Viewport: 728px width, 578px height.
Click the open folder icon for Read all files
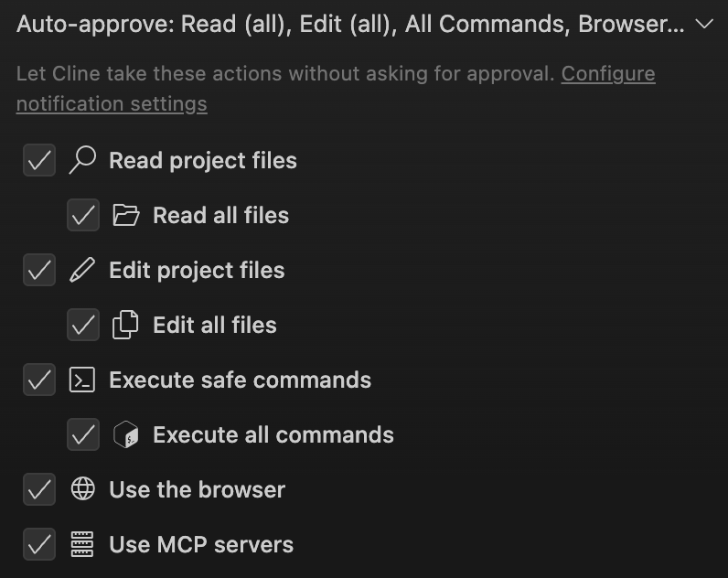(x=126, y=216)
